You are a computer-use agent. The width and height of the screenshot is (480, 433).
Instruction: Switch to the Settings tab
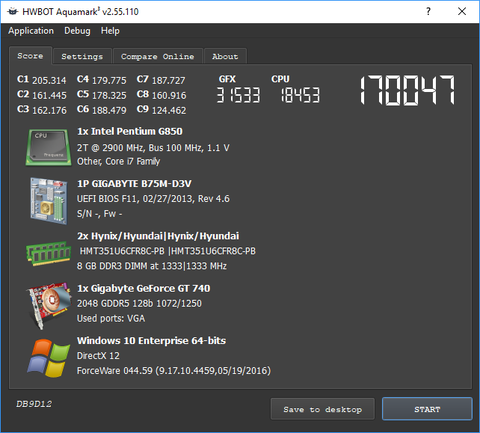pyautogui.click(x=82, y=56)
